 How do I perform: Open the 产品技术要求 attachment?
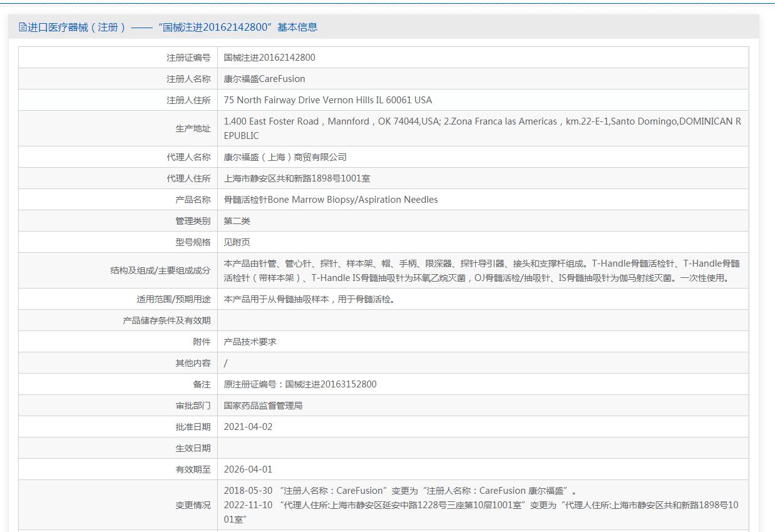pyautogui.click(x=250, y=342)
